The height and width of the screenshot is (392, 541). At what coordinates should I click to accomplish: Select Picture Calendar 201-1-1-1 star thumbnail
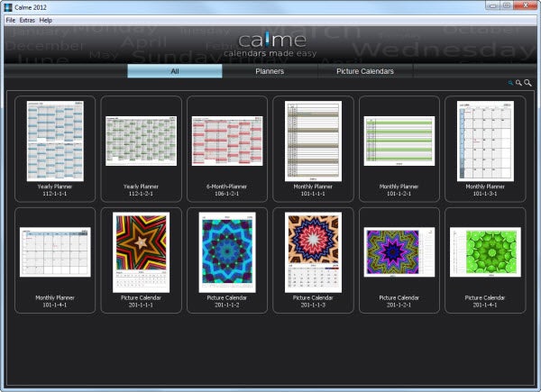point(142,252)
